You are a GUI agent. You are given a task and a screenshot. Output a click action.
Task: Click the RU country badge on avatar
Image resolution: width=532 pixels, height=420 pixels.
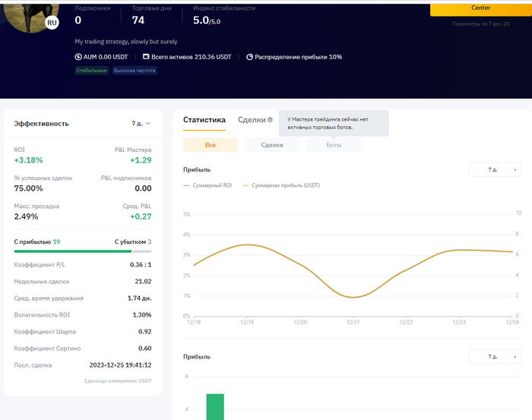pyautogui.click(x=52, y=24)
